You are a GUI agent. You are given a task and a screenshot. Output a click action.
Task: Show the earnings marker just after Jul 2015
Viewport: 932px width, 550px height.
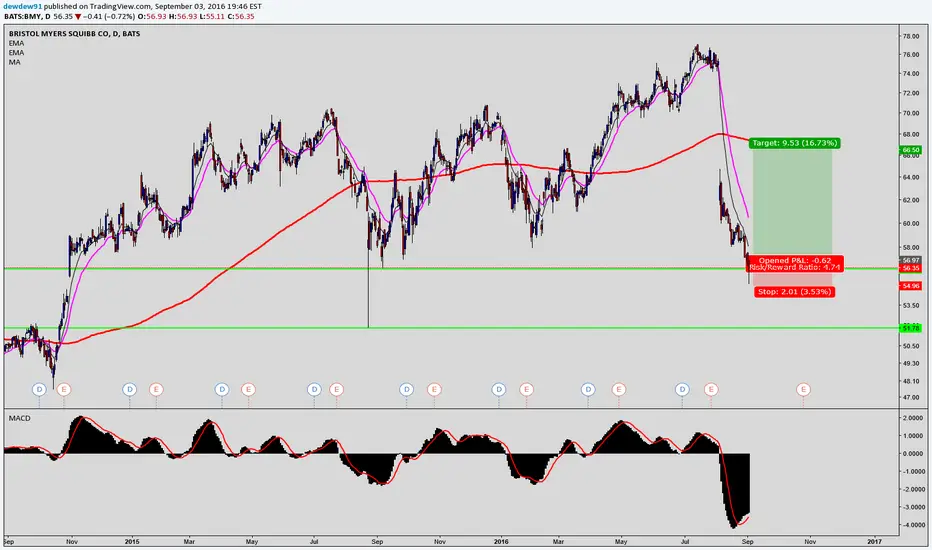336,389
